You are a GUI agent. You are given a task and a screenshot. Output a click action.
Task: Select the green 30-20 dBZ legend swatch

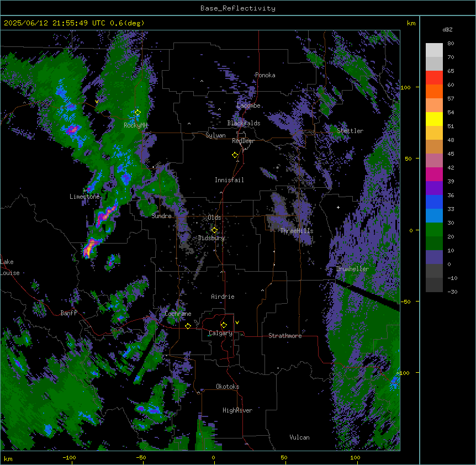(x=434, y=230)
